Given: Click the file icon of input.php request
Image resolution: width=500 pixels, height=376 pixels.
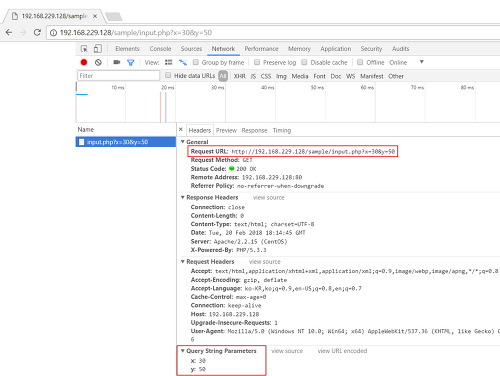Looking at the screenshot, I should pos(81,142).
